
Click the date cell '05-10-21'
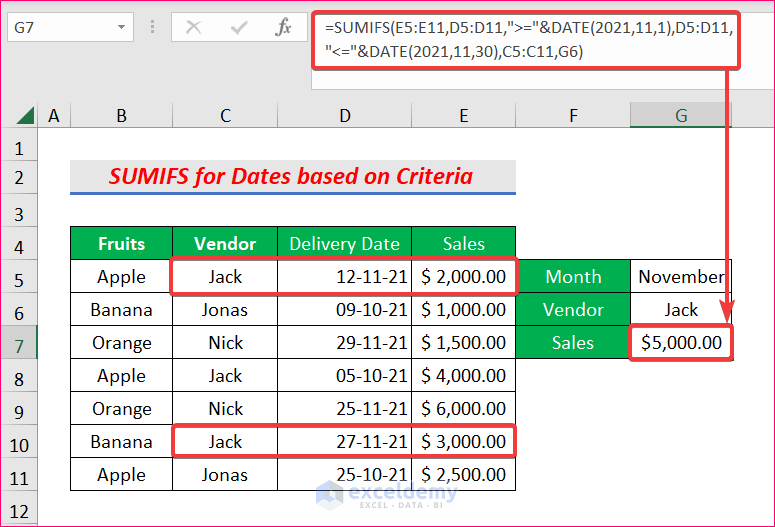pos(344,375)
